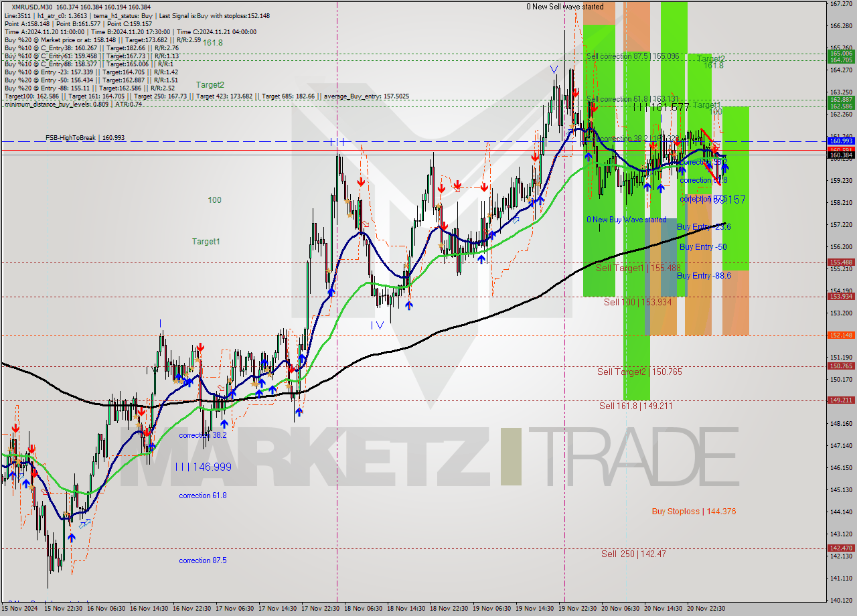Click the green 165.006 price tag on axis
The width and height of the screenshot is (857, 616).
pyautogui.click(x=841, y=53)
